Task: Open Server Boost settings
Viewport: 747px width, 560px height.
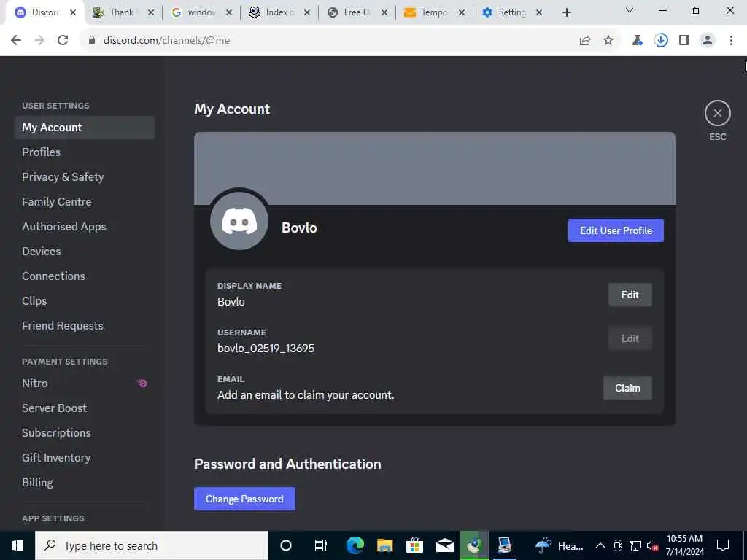Action: click(x=85, y=408)
